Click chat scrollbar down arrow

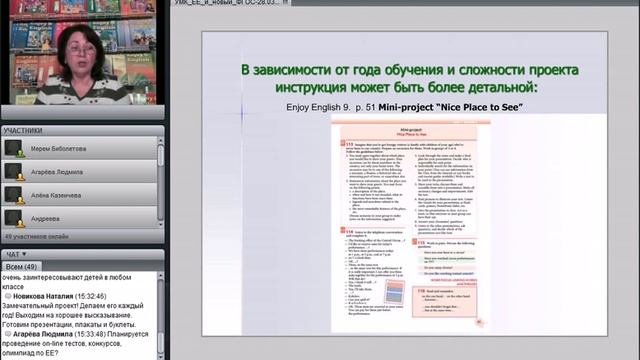tap(160, 357)
